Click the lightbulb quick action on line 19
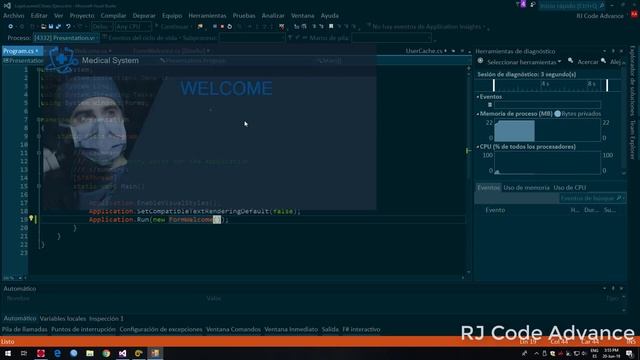 [x=31, y=219]
